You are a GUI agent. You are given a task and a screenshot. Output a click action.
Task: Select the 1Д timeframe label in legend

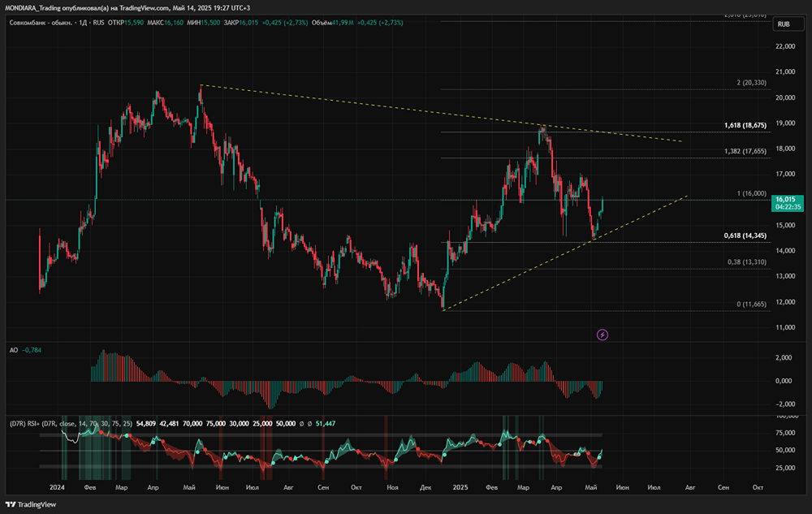pyautogui.click(x=80, y=24)
